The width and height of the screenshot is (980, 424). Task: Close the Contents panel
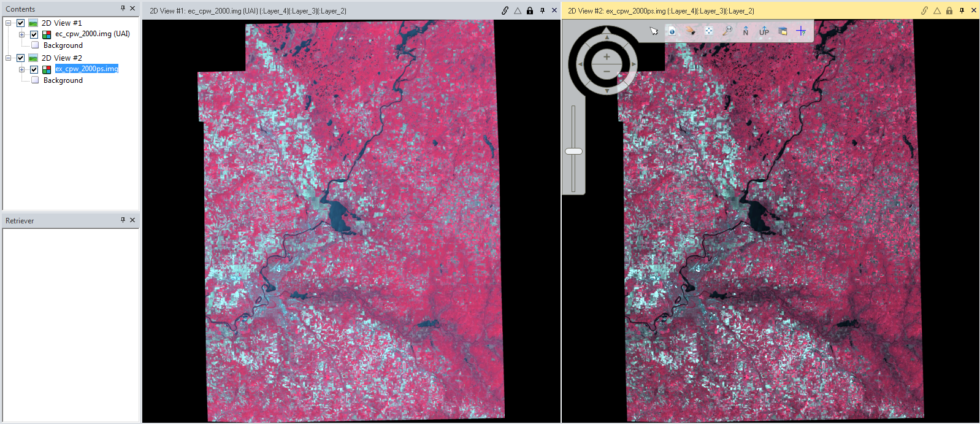132,9
